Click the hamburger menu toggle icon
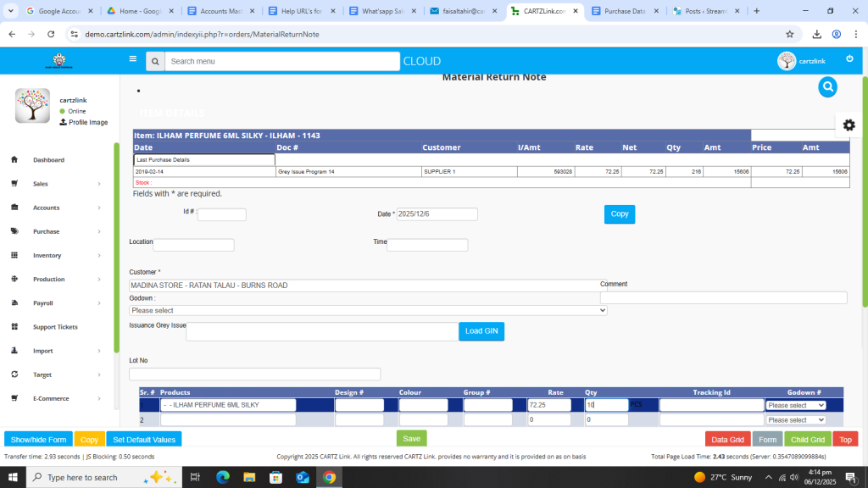Screen dimensions: 868x488 (132, 59)
